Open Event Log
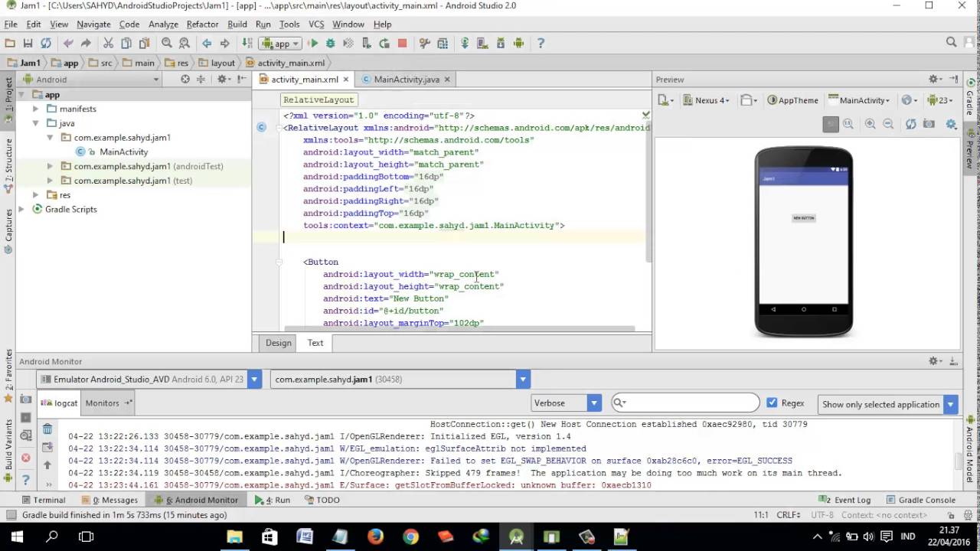The width and height of the screenshot is (980, 551). tap(845, 500)
